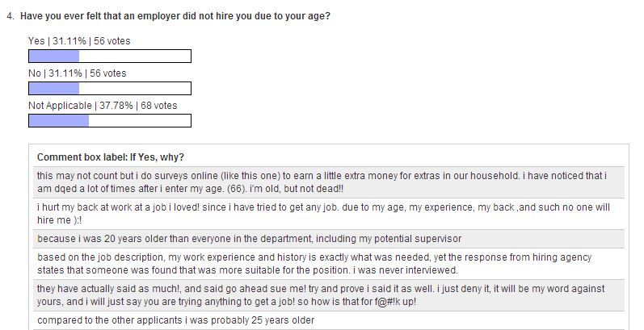The width and height of the screenshot is (644, 330).
Task: Click the No result progress bar
Action: tap(110, 89)
